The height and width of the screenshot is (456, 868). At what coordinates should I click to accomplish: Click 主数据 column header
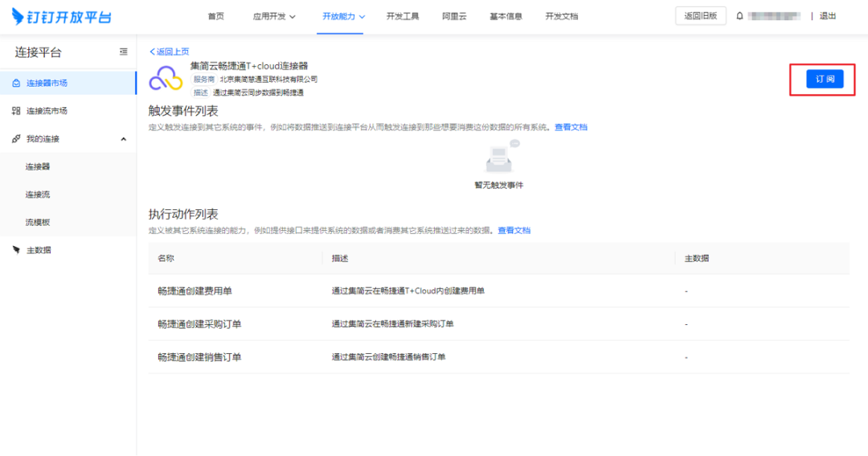click(x=696, y=258)
